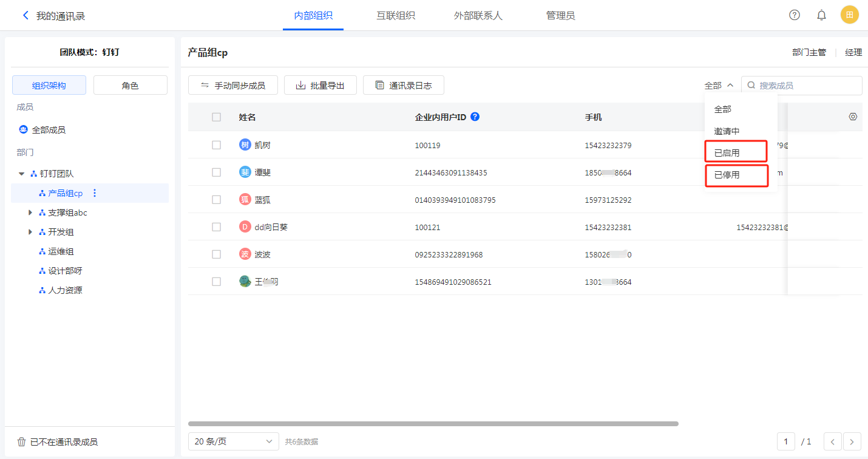Click the trash icon for 已不在通讯录成员
The height and width of the screenshot is (459, 868).
point(21,442)
